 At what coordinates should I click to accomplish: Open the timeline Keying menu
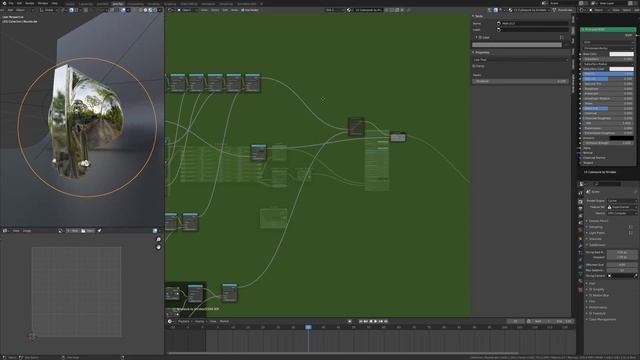pos(200,321)
